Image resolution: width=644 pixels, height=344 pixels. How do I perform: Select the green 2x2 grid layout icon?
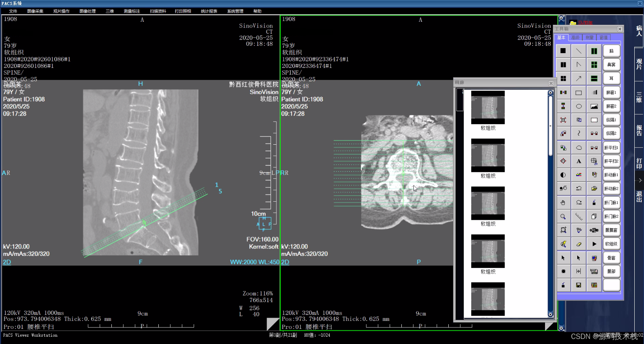click(594, 65)
